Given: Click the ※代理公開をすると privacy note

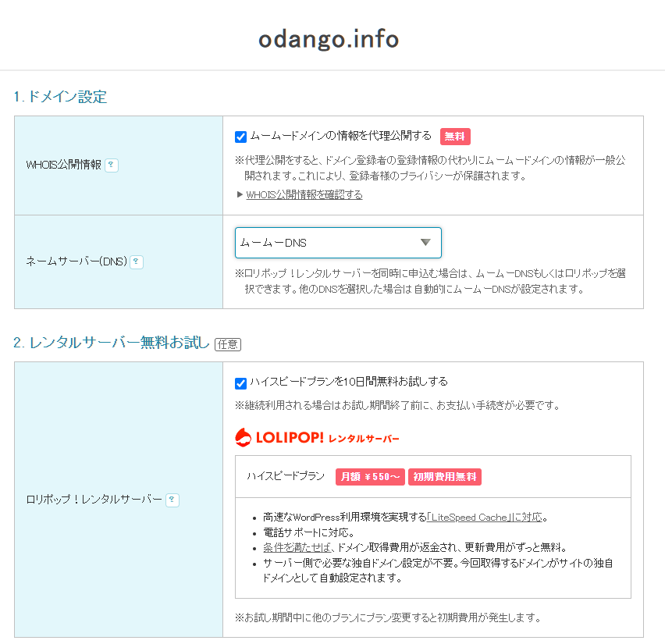Looking at the screenshot, I should click(431, 168).
